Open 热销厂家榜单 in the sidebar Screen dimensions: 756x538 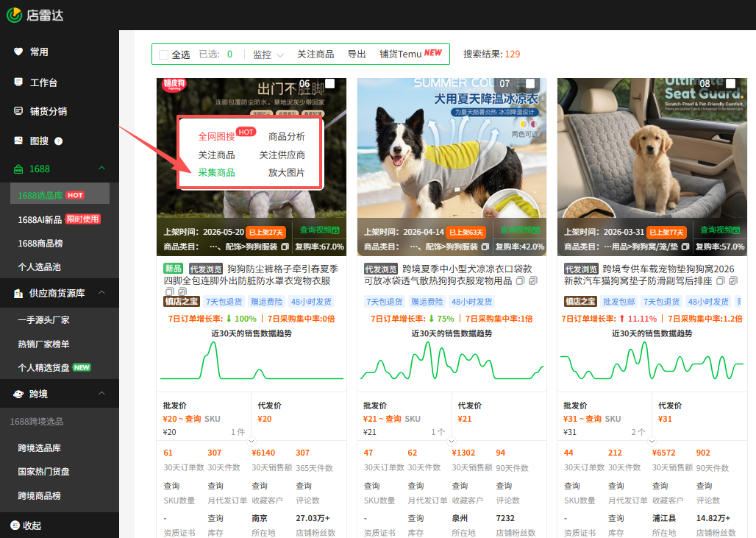pyautogui.click(x=43, y=344)
